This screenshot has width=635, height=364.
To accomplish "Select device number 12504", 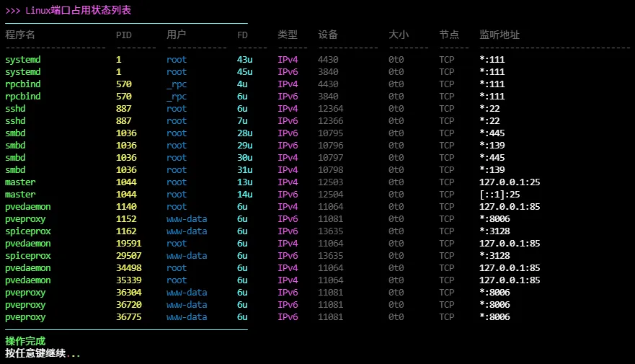I will [x=330, y=195].
